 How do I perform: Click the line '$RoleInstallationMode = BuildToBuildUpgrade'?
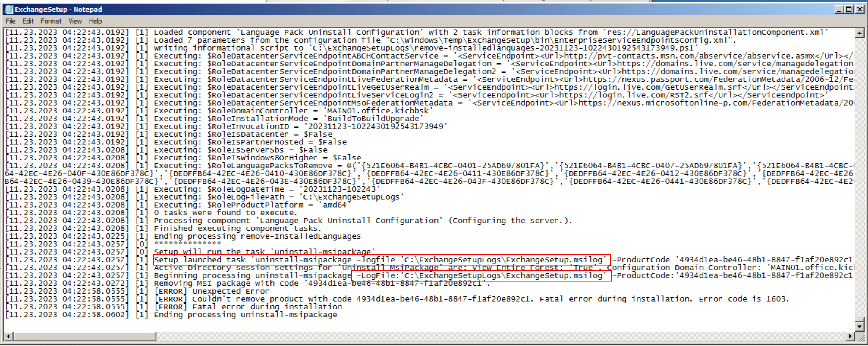214,118
